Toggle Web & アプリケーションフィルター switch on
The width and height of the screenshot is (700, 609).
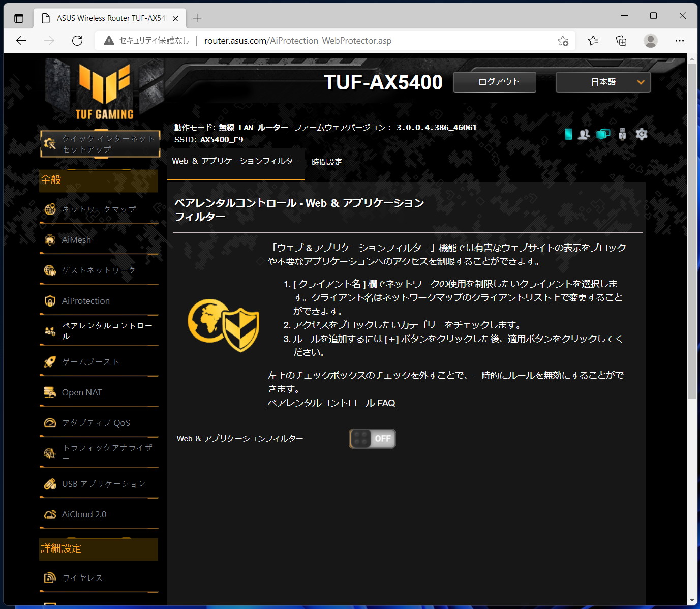pyautogui.click(x=372, y=438)
